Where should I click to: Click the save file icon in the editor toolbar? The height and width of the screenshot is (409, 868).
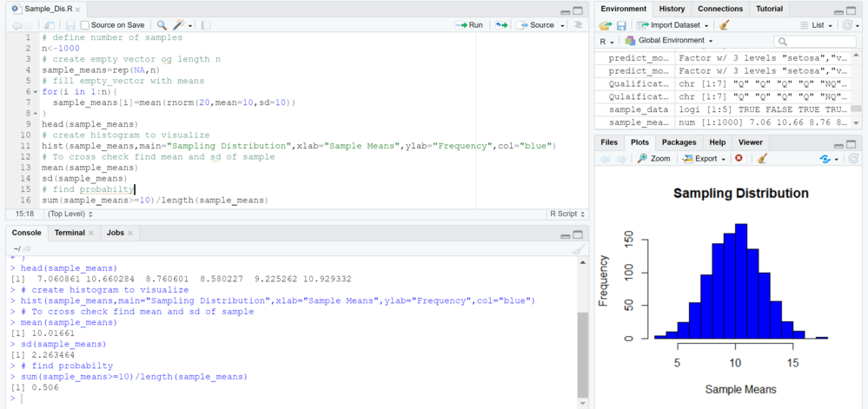coord(70,25)
